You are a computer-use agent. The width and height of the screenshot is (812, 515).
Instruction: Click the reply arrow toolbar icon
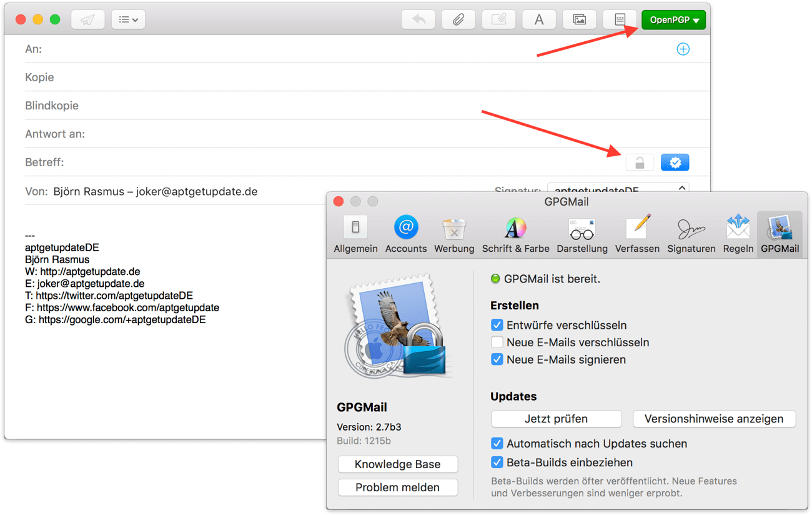(x=418, y=19)
